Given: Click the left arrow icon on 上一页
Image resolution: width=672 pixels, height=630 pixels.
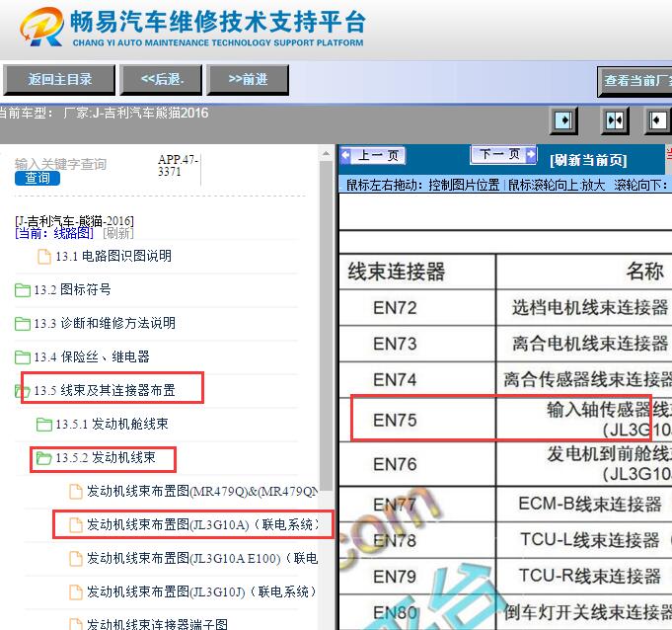Looking at the screenshot, I should tap(346, 155).
